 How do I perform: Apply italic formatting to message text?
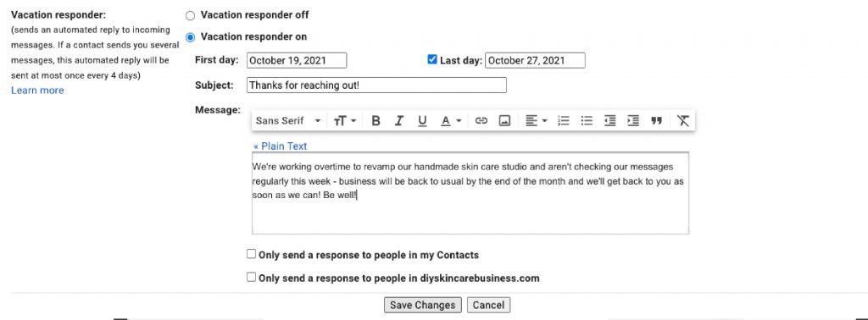point(398,120)
